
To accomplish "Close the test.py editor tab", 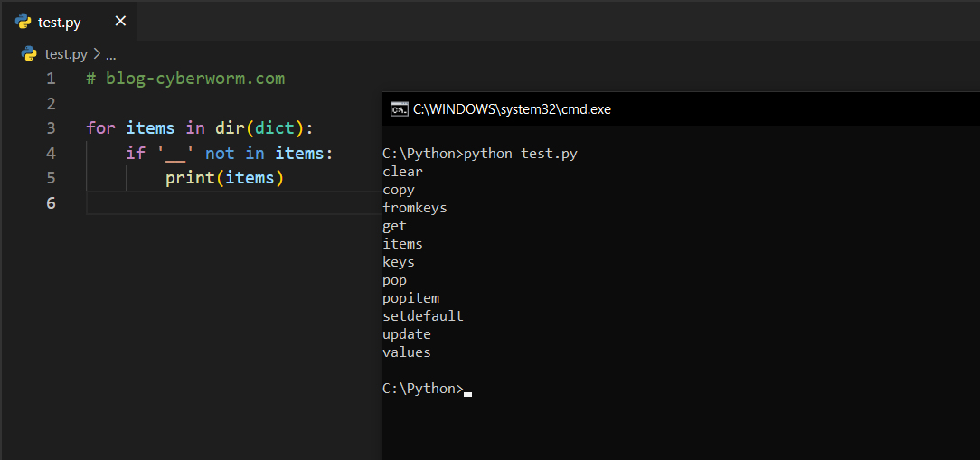I will point(120,22).
